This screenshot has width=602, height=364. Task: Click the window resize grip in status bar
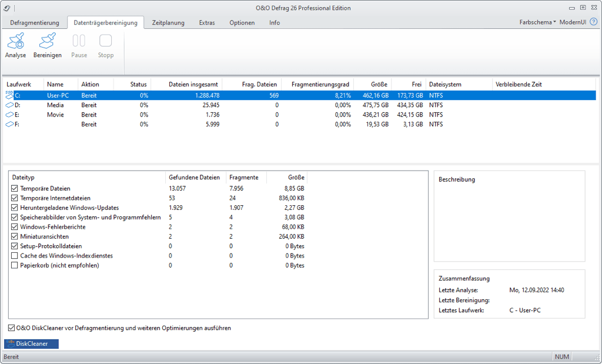pos(597,359)
